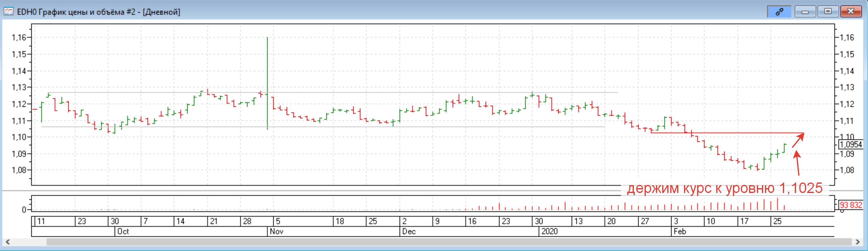
Task: Click the left price axis label 1,08
Action: point(19,170)
